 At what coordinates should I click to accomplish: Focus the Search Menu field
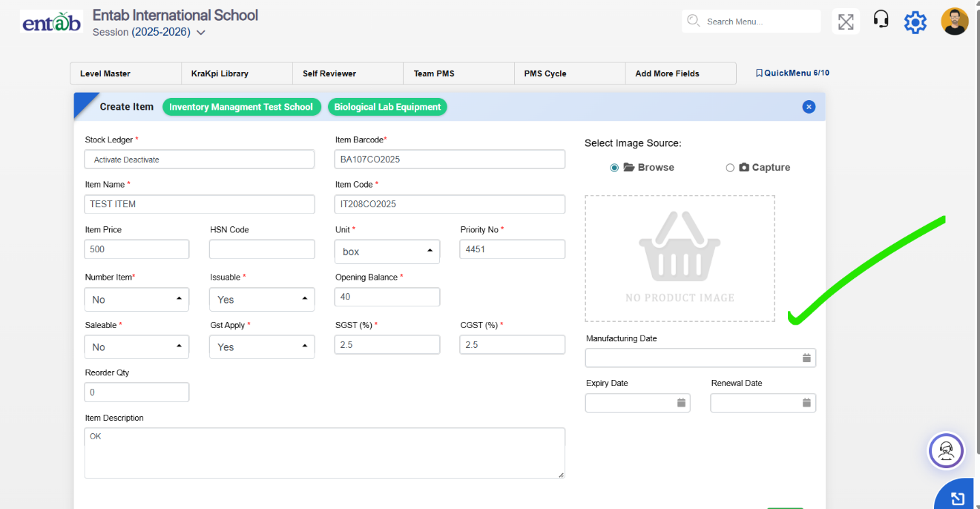coord(751,22)
